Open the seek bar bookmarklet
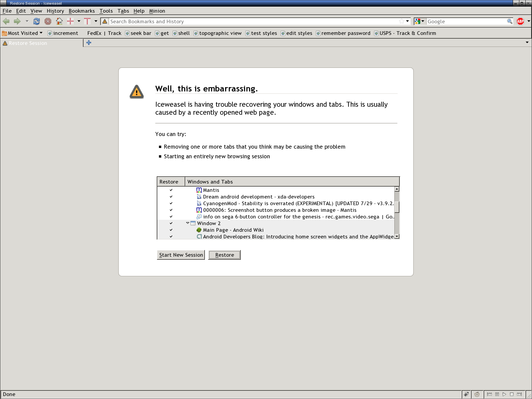Image resolution: width=532 pixels, height=399 pixels. [138, 33]
